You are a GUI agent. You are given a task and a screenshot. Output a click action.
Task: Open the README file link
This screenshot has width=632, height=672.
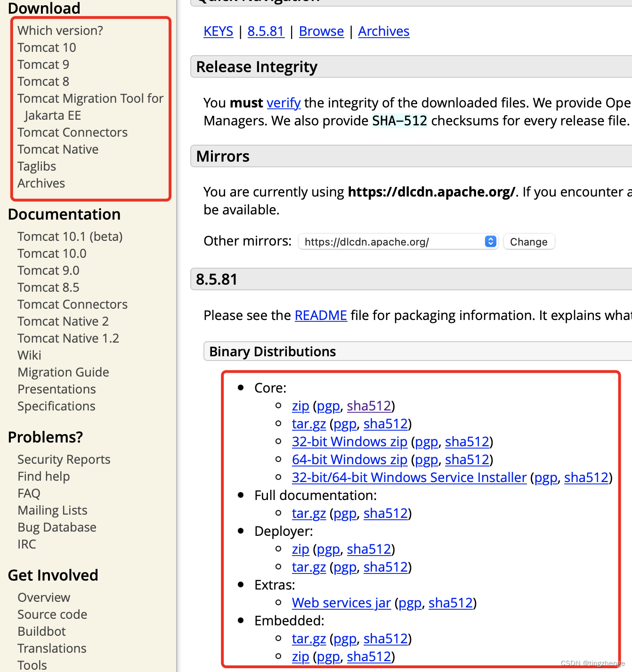(321, 315)
